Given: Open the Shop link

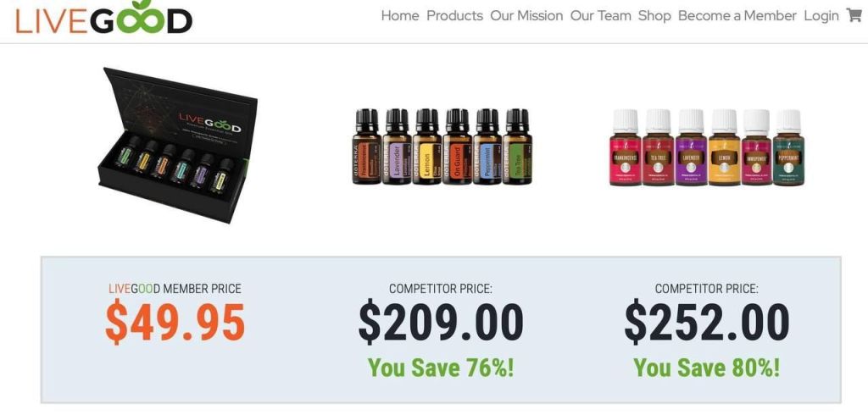Looking at the screenshot, I should pos(654,16).
